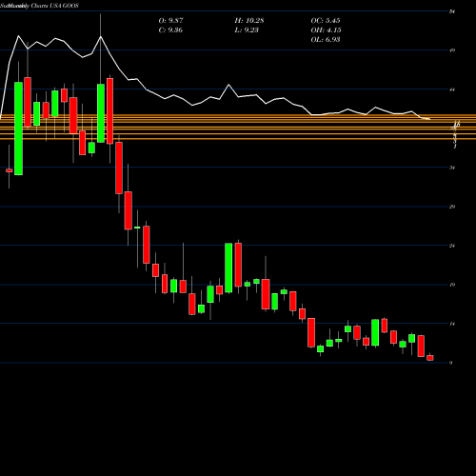Click the OH: 4.15 percentage readout
The image size is (476, 476).
pyautogui.click(x=326, y=30)
